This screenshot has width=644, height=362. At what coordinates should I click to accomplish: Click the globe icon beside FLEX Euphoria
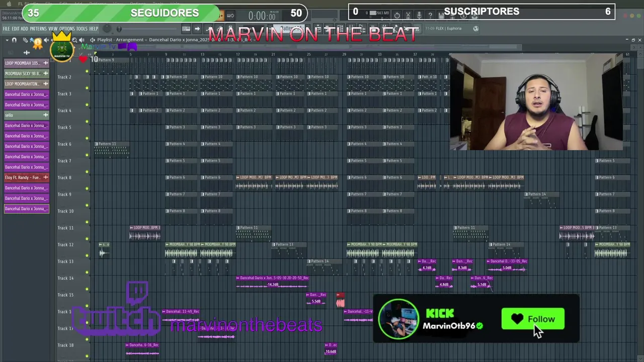[x=476, y=29]
